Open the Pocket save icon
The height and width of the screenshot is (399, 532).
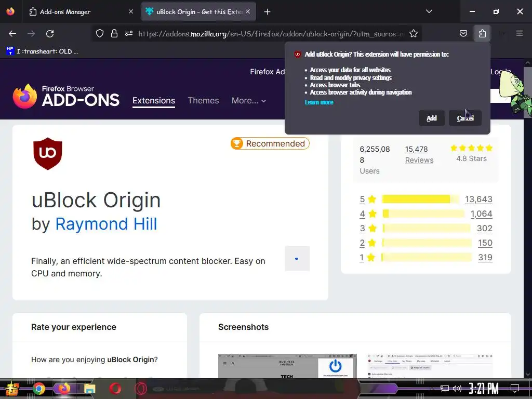point(463,33)
